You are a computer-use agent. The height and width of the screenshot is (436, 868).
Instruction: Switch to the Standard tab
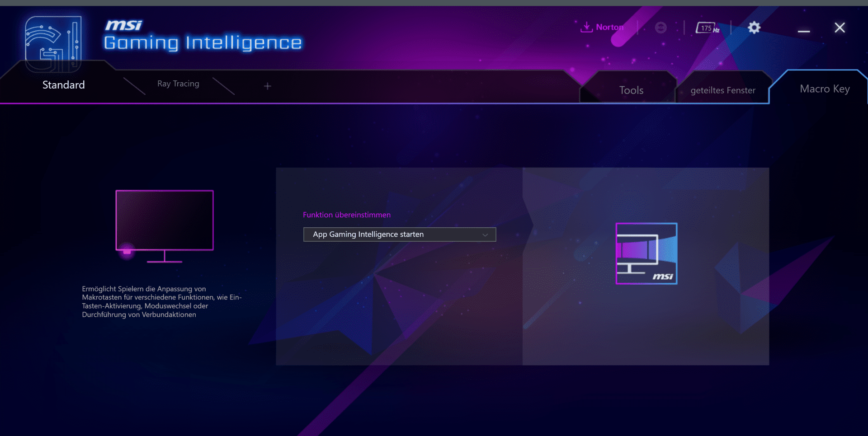(64, 85)
